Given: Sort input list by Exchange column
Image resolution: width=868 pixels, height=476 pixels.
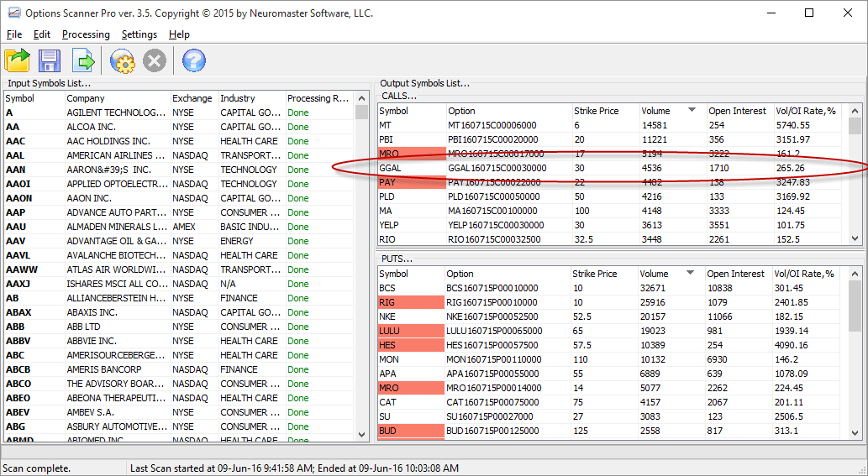Looking at the screenshot, I should (x=194, y=98).
